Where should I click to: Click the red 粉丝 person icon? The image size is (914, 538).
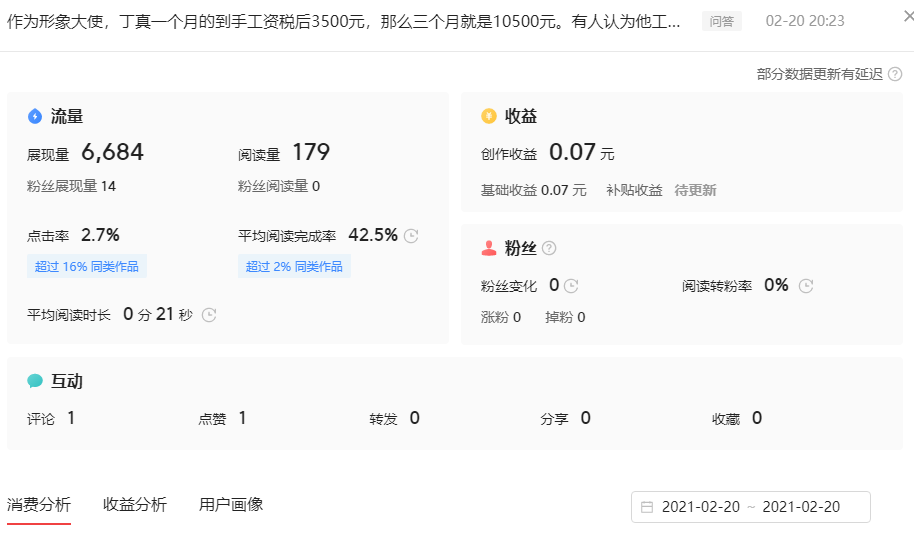click(488, 248)
